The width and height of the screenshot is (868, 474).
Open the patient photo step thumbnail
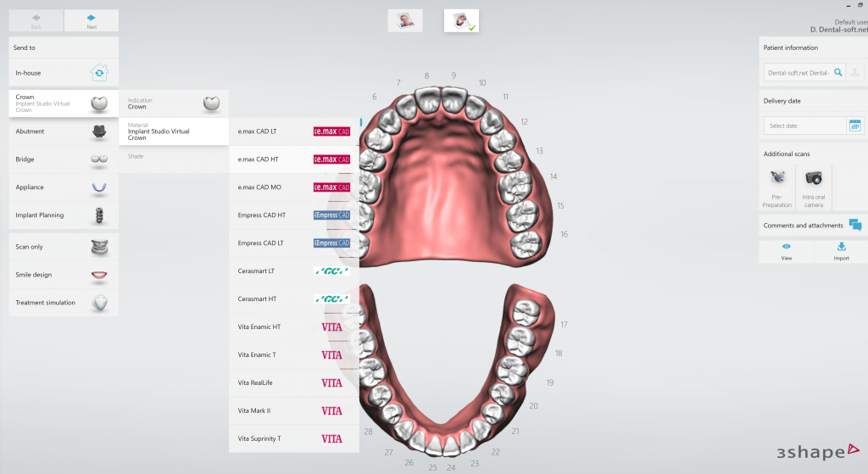405,21
